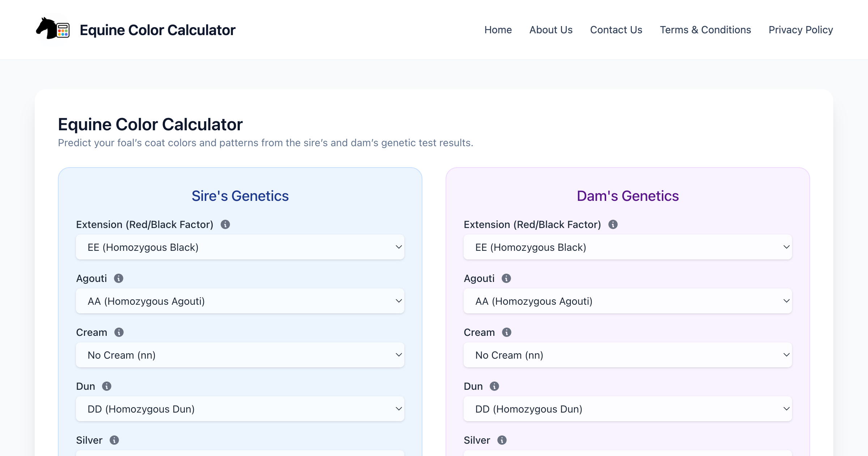868x456 pixels.
Task: Click info icon beside Dam's Dun label
Action: click(494, 386)
